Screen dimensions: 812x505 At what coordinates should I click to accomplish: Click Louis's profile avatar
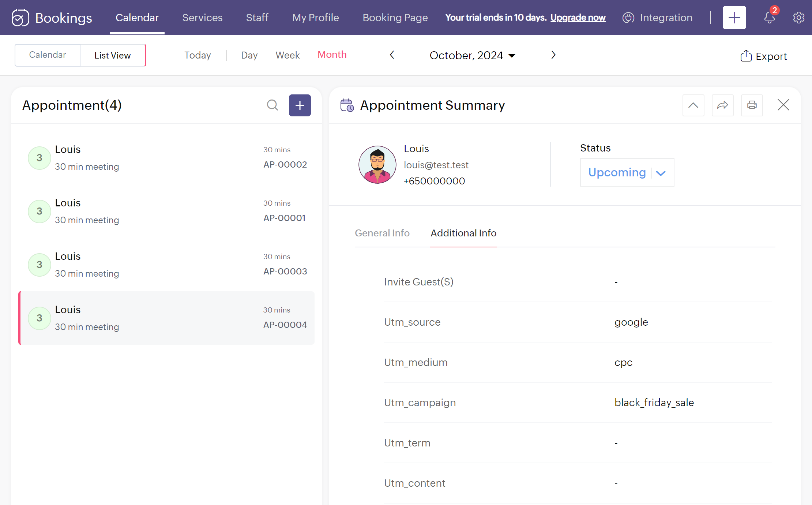pyautogui.click(x=377, y=165)
